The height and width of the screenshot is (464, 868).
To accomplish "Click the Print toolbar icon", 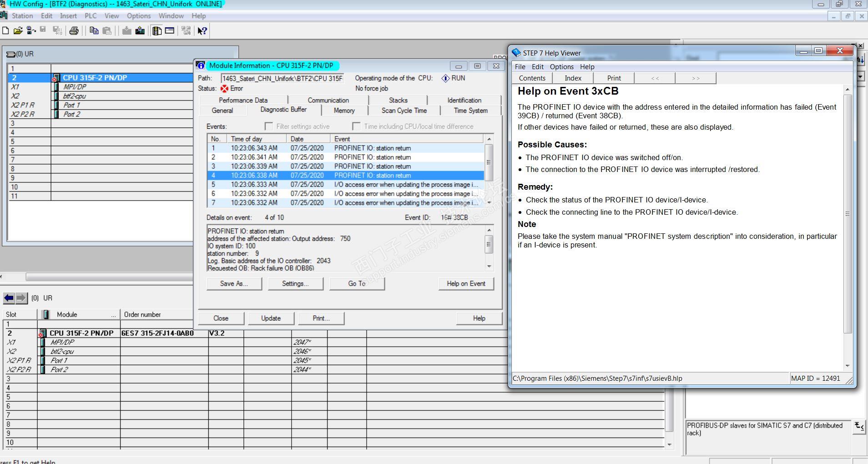I will [x=74, y=30].
